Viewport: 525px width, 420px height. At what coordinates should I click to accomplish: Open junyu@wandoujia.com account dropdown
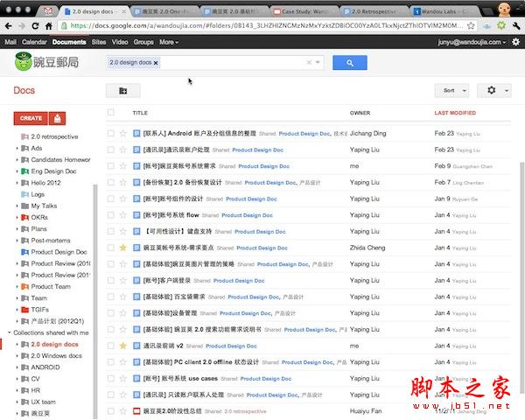(472, 42)
